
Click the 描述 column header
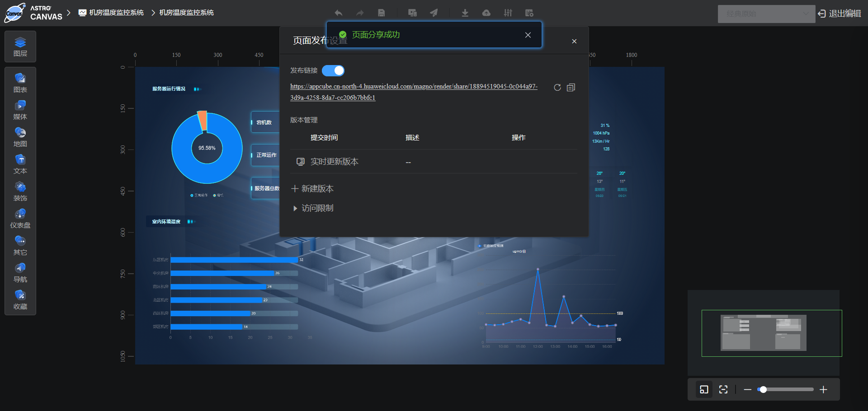pos(412,138)
